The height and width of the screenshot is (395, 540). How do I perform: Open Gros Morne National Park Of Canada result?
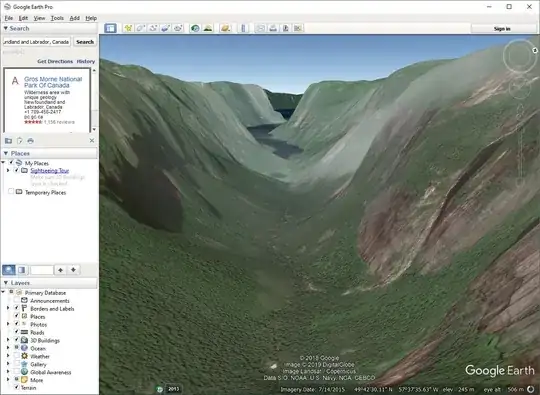point(53,82)
